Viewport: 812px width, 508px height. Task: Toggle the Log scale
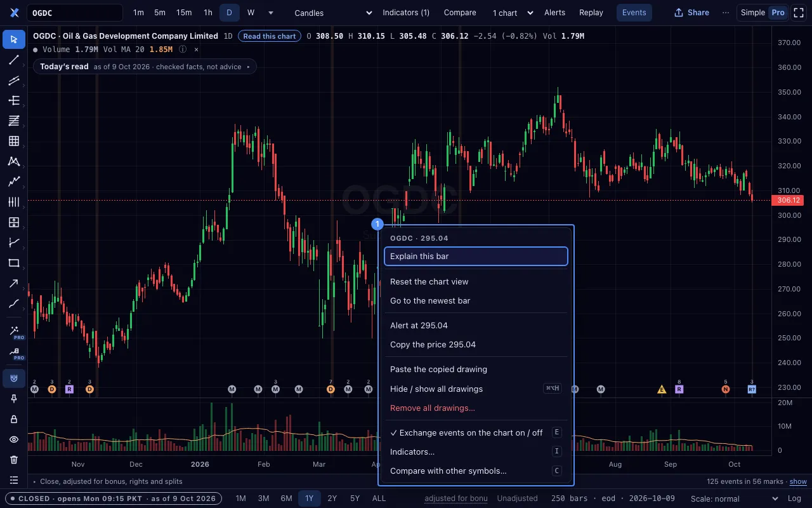tap(794, 498)
